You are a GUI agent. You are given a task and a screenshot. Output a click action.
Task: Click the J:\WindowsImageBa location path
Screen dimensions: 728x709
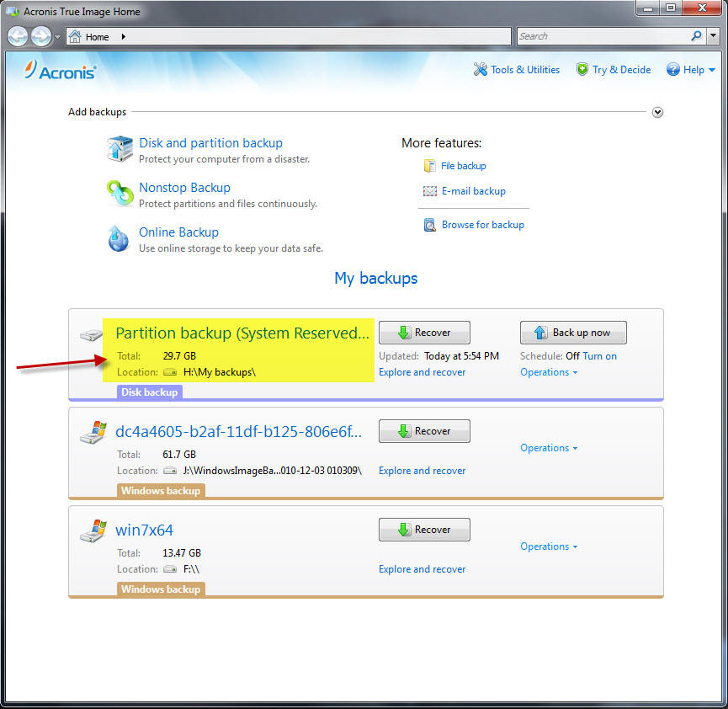(272, 471)
